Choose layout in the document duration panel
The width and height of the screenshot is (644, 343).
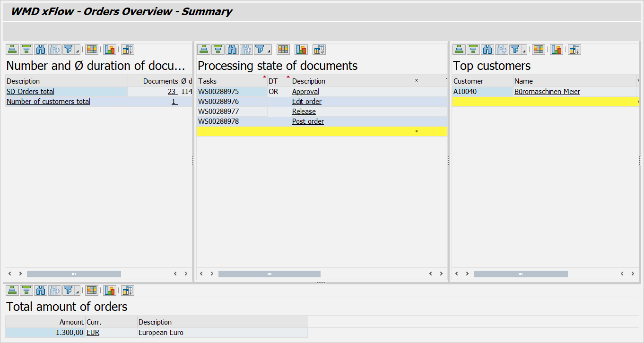(91, 49)
